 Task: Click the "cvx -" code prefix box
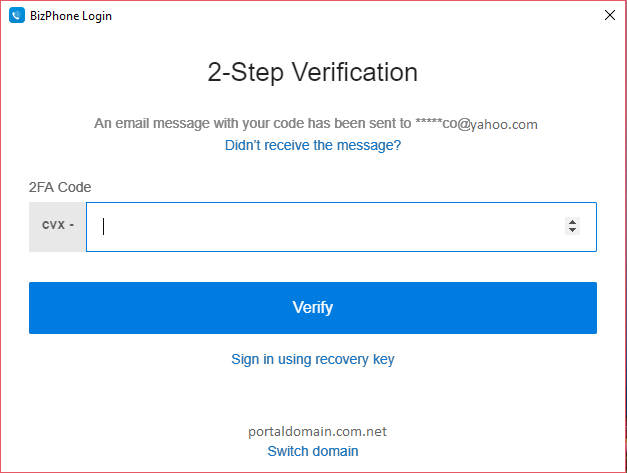coord(58,226)
